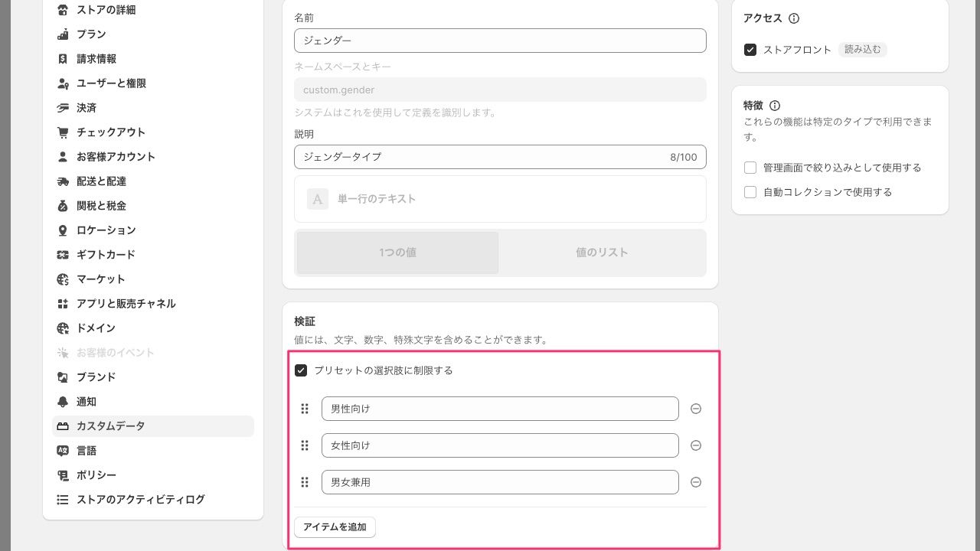Click info icon next to 特徴
Screen dimensions: 980x551
point(775,106)
